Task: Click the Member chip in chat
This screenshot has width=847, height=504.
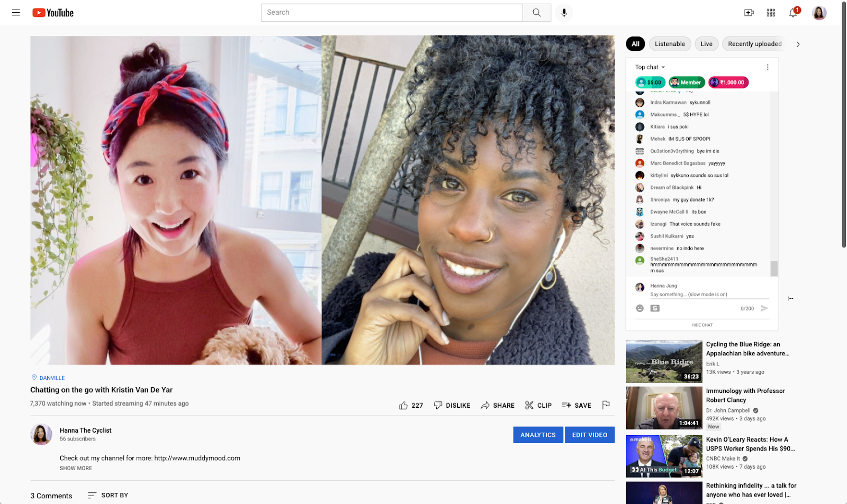Action: point(687,83)
